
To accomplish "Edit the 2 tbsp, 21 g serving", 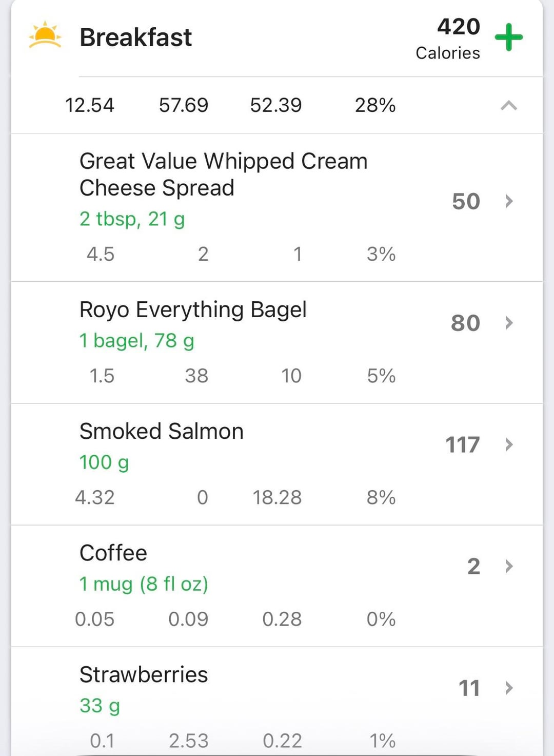I will tap(132, 219).
